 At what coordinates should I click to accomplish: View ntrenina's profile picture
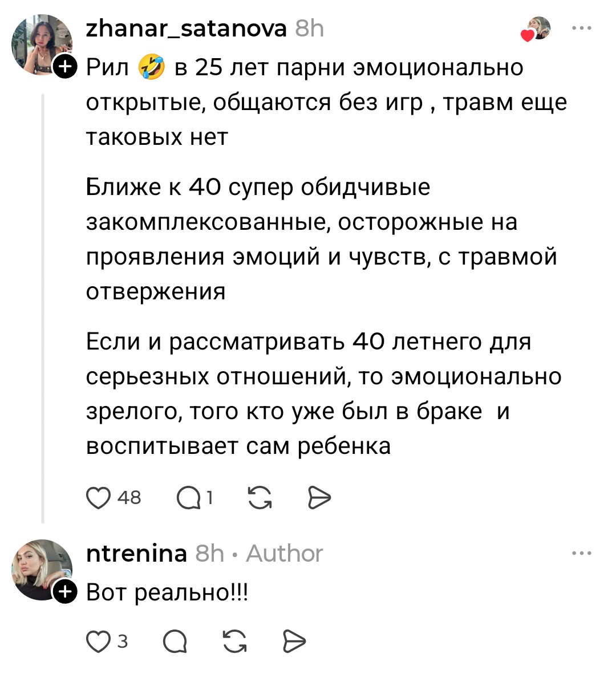tap(40, 569)
